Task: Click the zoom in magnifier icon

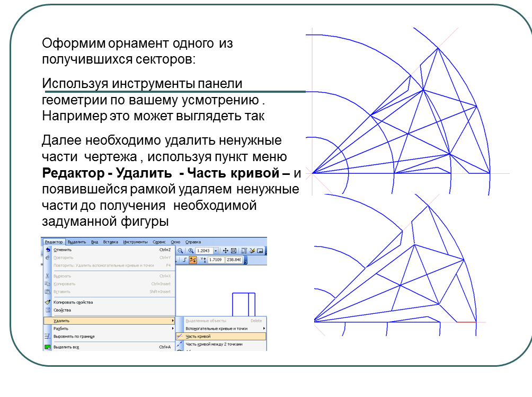Action: (191, 251)
